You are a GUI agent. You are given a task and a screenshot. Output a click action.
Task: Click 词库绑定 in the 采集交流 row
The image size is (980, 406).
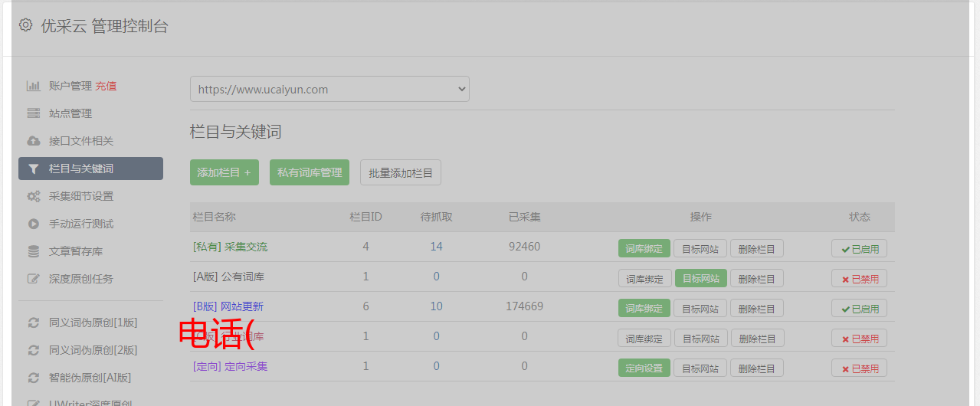644,248
